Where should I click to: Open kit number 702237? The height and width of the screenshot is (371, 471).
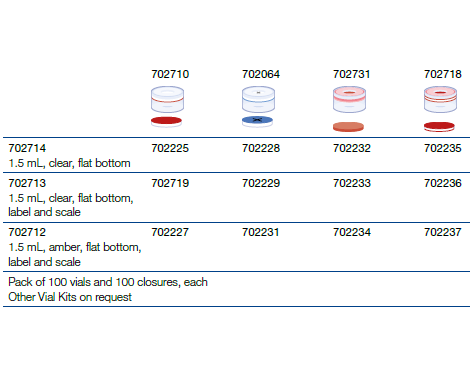point(443,232)
